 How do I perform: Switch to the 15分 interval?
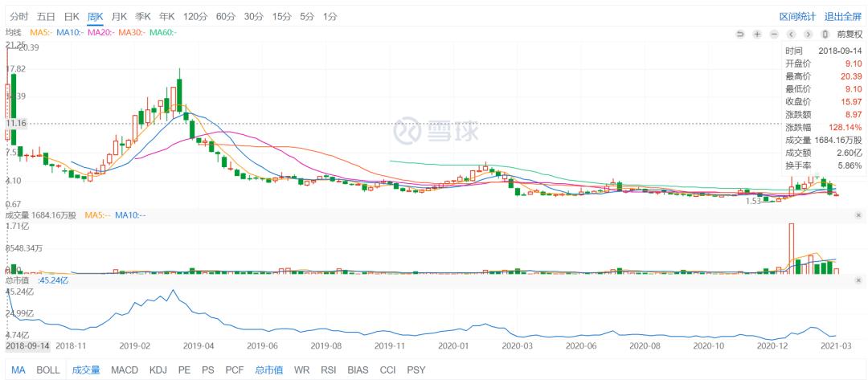point(282,17)
